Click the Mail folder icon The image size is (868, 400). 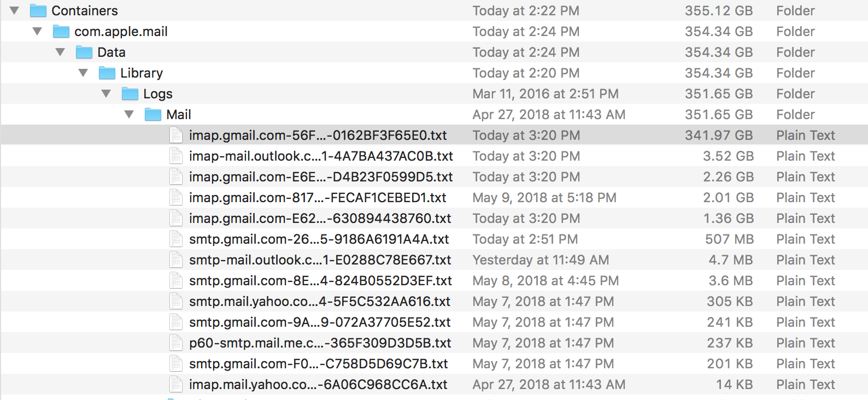[x=153, y=115]
